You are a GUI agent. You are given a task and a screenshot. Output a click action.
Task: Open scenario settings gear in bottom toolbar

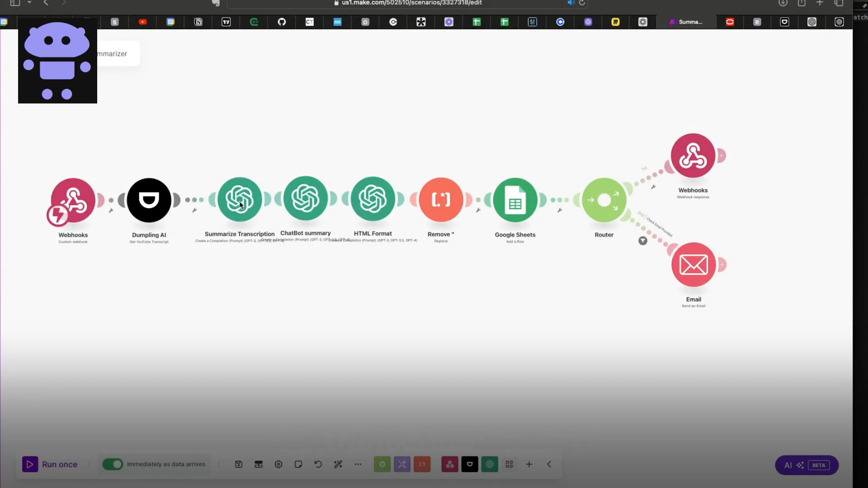278,464
